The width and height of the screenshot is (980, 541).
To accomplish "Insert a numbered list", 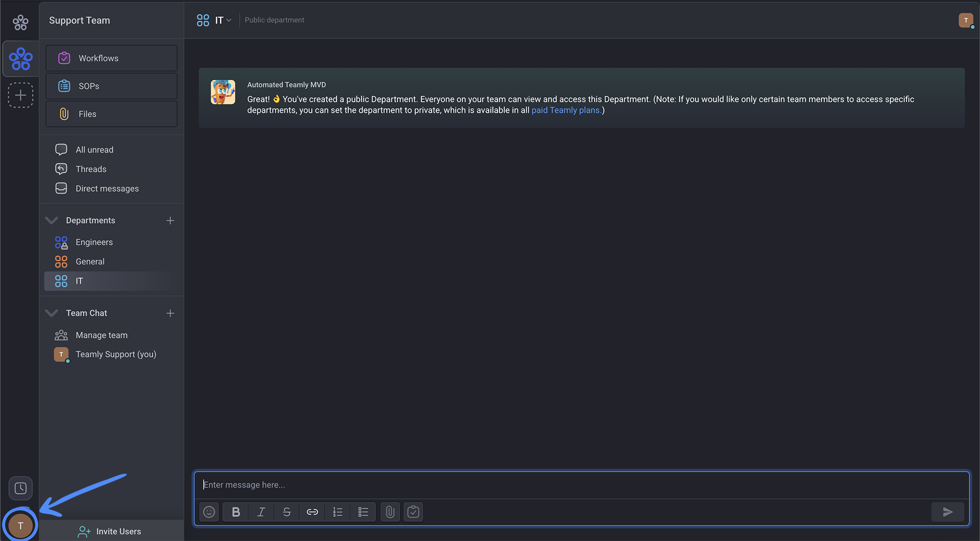I will coord(337,512).
